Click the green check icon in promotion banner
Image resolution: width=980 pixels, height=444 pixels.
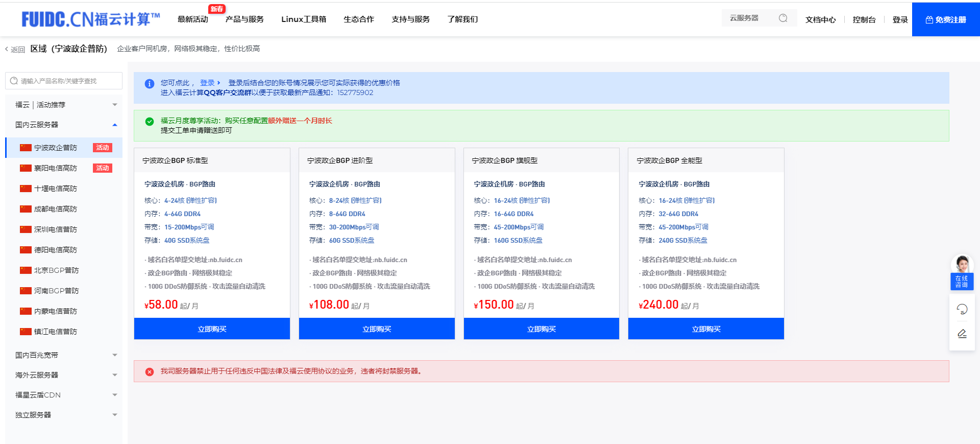150,122
